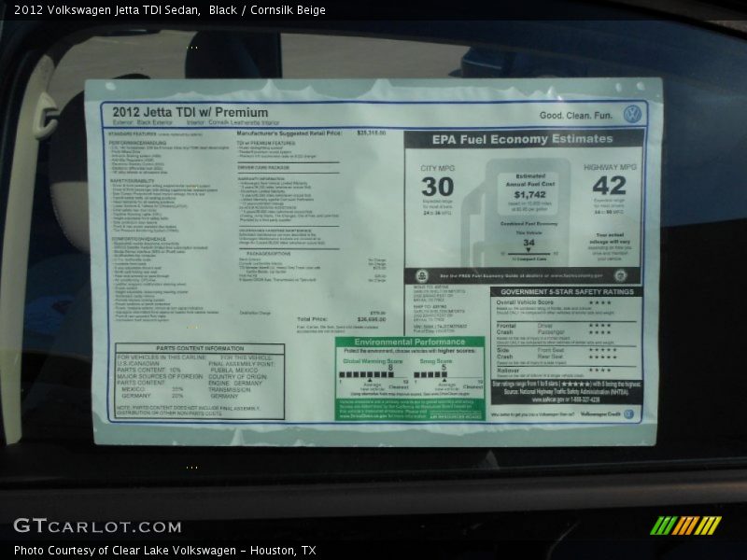The width and height of the screenshot is (747, 560).
Task: Click the Environmental Performance heading
Action: (409, 343)
